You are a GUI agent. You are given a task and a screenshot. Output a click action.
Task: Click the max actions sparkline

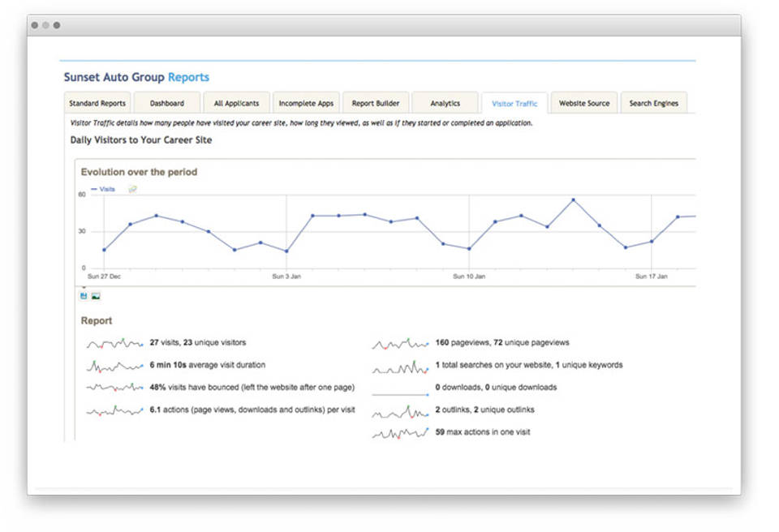[x=400, y=433]
